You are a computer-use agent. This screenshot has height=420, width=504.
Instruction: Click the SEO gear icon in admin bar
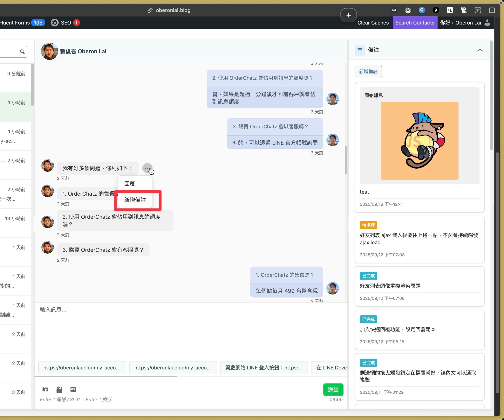pyautogui.click(x=55, y=23)
